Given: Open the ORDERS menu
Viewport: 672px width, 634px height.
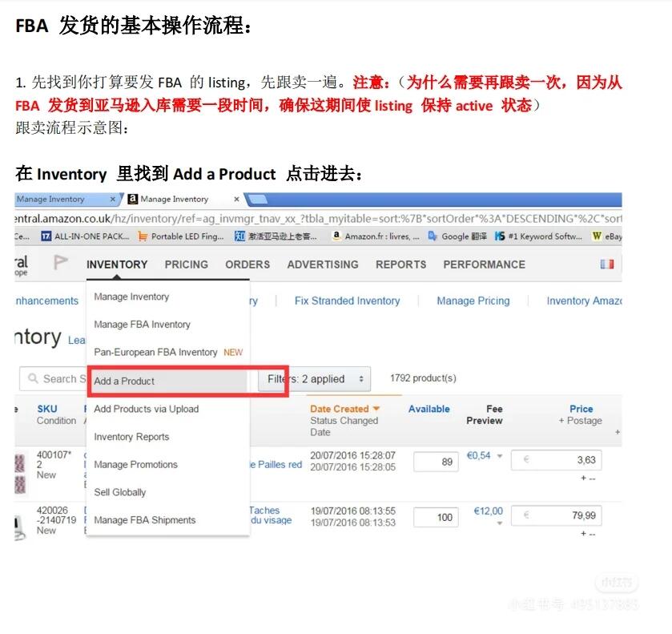Looking at the screenshot, I should pos(247,265).
